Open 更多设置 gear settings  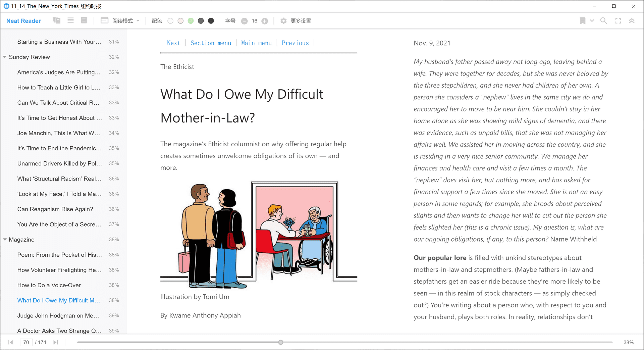click(x=296, y=21)
